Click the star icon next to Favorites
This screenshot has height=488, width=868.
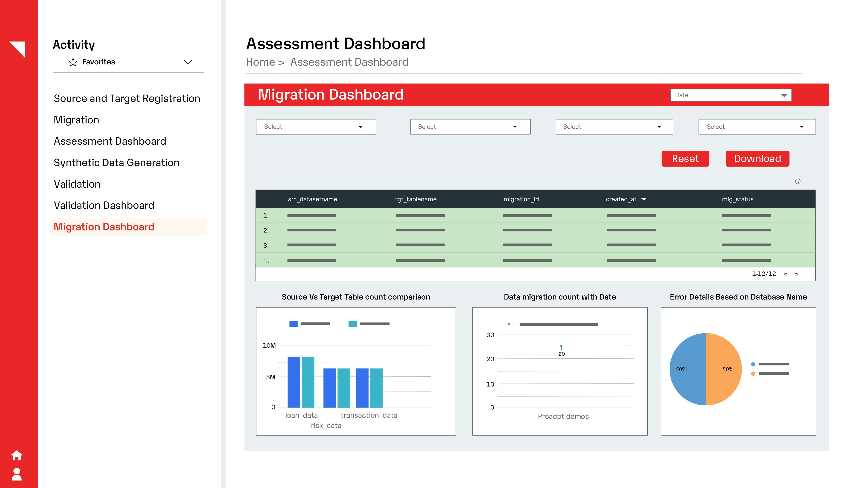coord(73,62)
